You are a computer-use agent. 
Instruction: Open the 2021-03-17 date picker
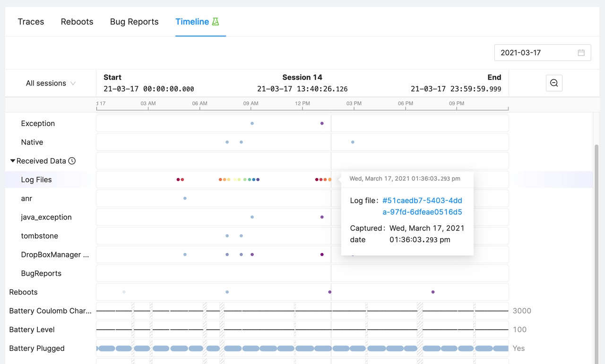tap(536, 53)
